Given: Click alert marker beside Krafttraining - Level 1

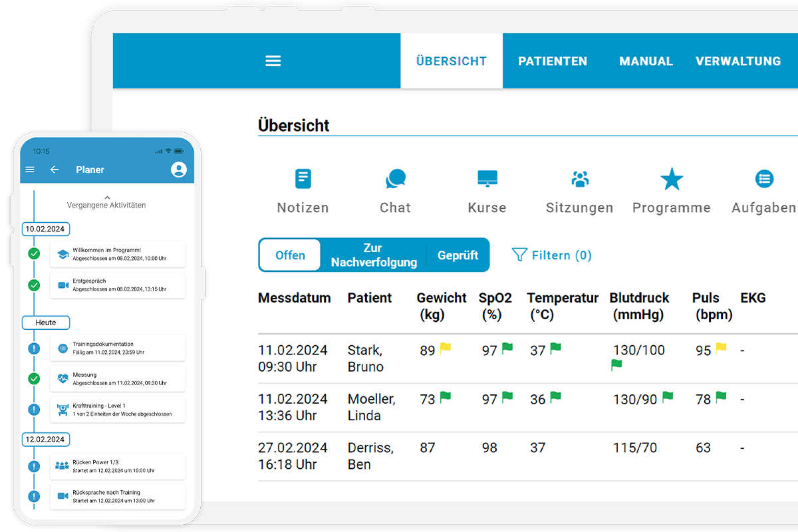Looking at the screenshot, I should [34, 409].
